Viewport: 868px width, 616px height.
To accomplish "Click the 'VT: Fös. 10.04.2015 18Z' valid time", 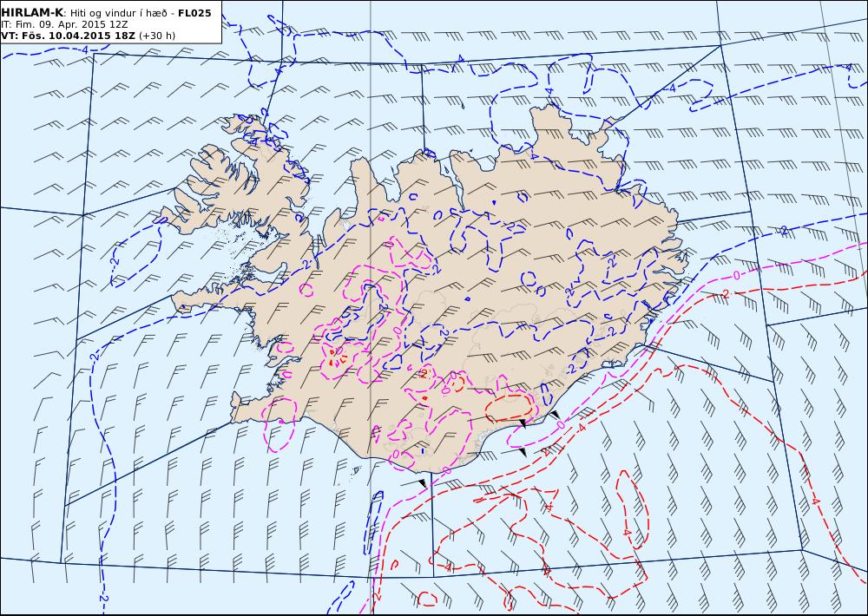I will coord(68,36).
